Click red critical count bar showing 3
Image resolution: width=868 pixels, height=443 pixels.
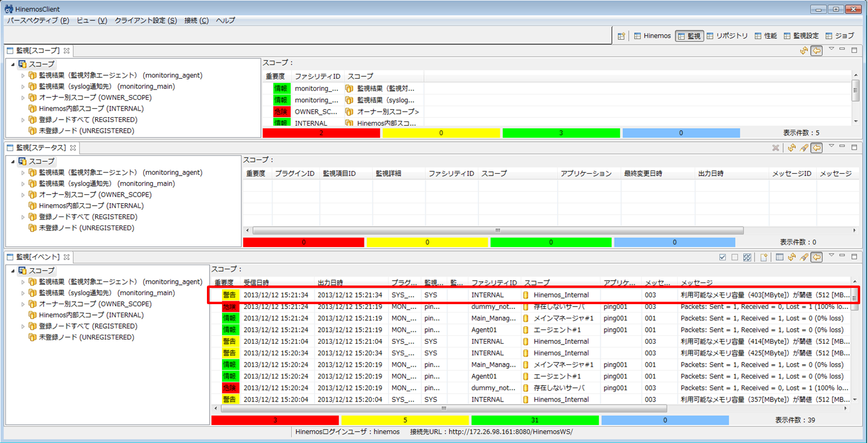275,420
